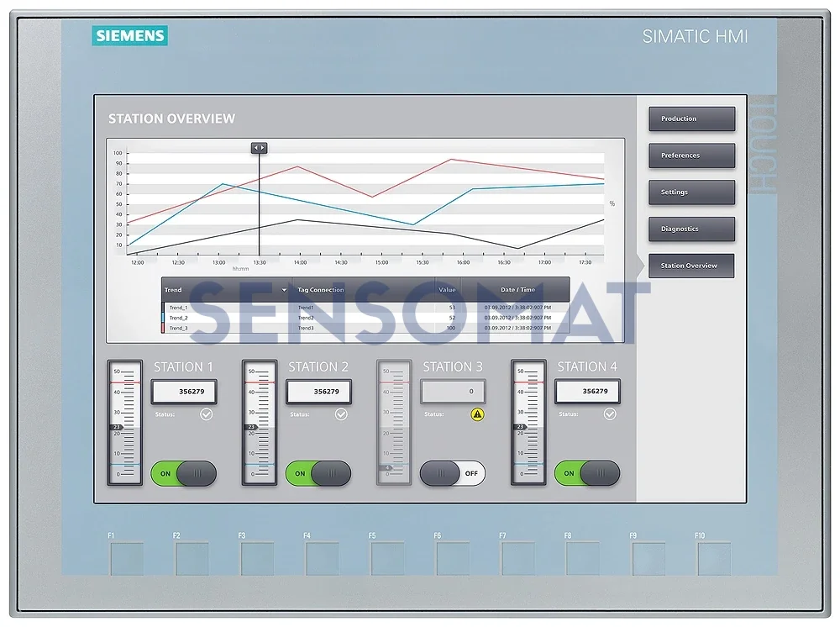Click the F9 function key
The height and width of the screenshot is (627, 840).
648,559
